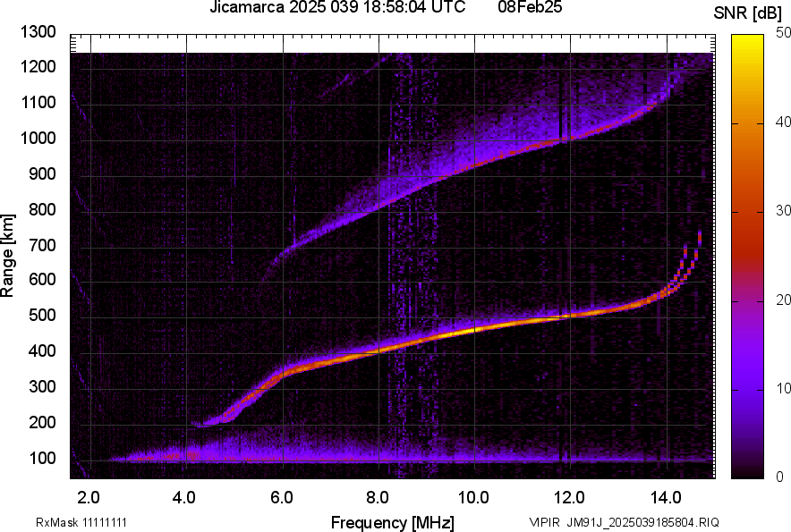Click the title text 'Jicamarca 2025 039 18:58:04 UTC'
The height and width of the screenshot is (532, 791).
[337, 7]
